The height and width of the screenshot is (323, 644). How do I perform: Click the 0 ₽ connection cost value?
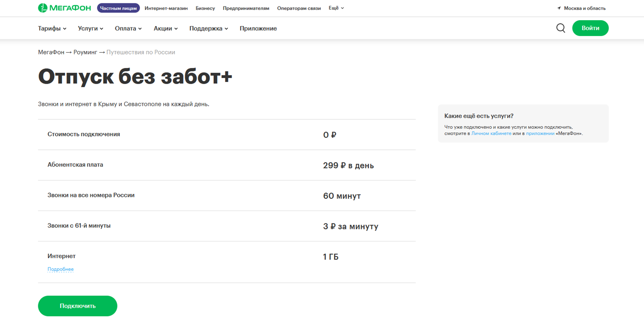[x=329, y=135]
